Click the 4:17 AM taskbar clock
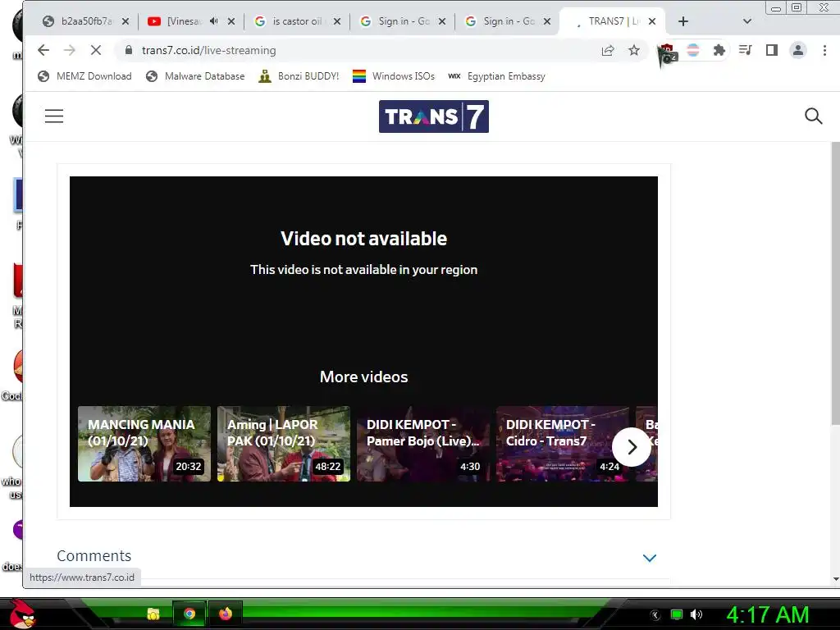Screen dimensions: 840x630 (x=768, y=614)
